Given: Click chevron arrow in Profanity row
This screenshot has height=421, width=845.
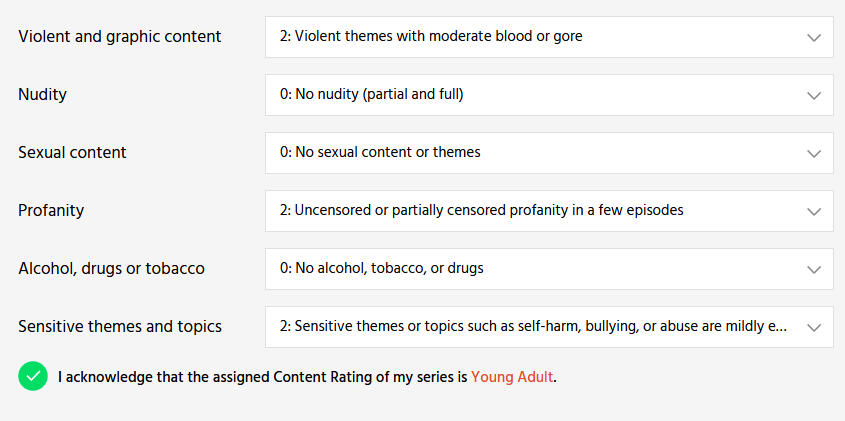Looking at the screenshot, I should (813, 211).
